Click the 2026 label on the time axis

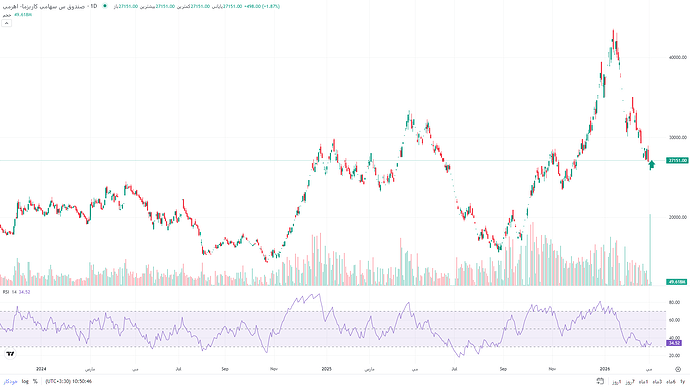coord(606,369)
